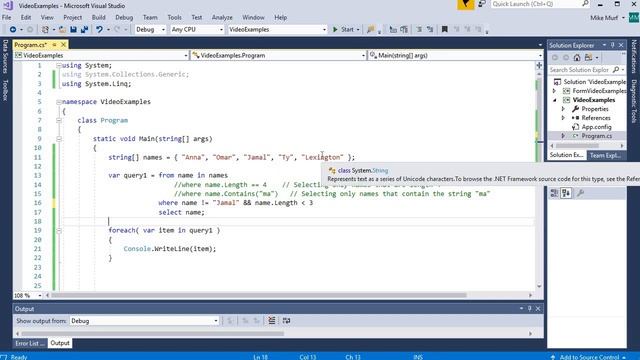Click the Properties panel Categorized icon

pos(554,193)
